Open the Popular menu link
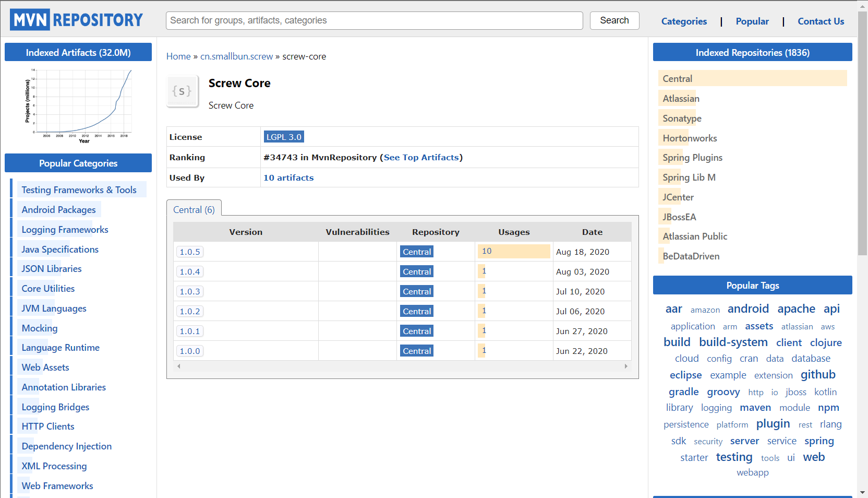Image resolution: width=868 pixels, height=498 pixels. [752, 21]
